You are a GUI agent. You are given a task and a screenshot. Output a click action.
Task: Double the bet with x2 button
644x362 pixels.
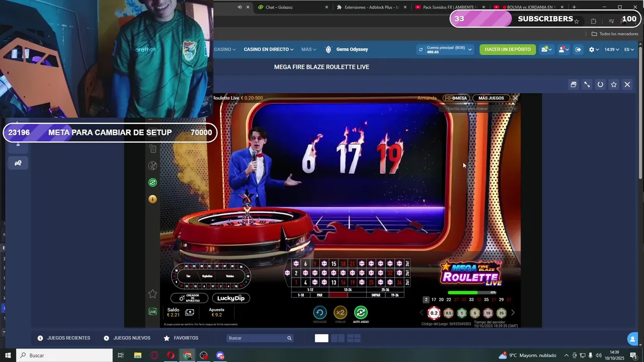pyautogui.click(x=341, y=313)
